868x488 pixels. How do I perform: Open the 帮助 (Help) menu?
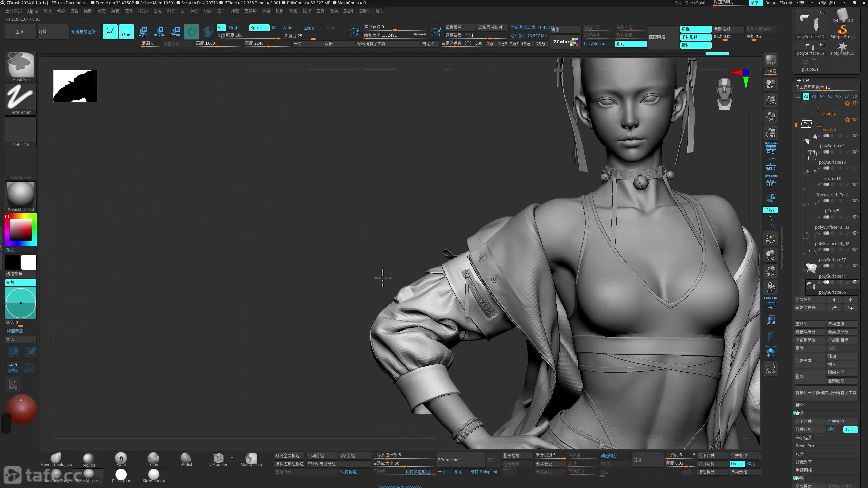point(379,11)
